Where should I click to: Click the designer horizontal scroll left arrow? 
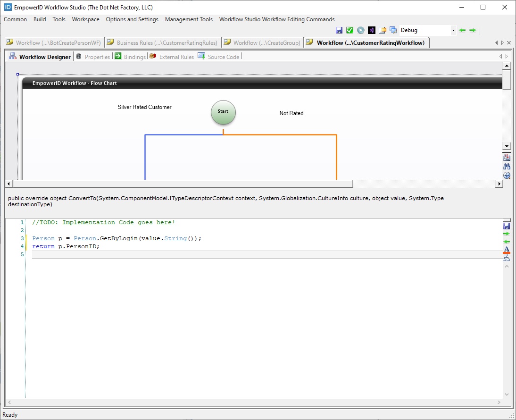pos(9,184)
